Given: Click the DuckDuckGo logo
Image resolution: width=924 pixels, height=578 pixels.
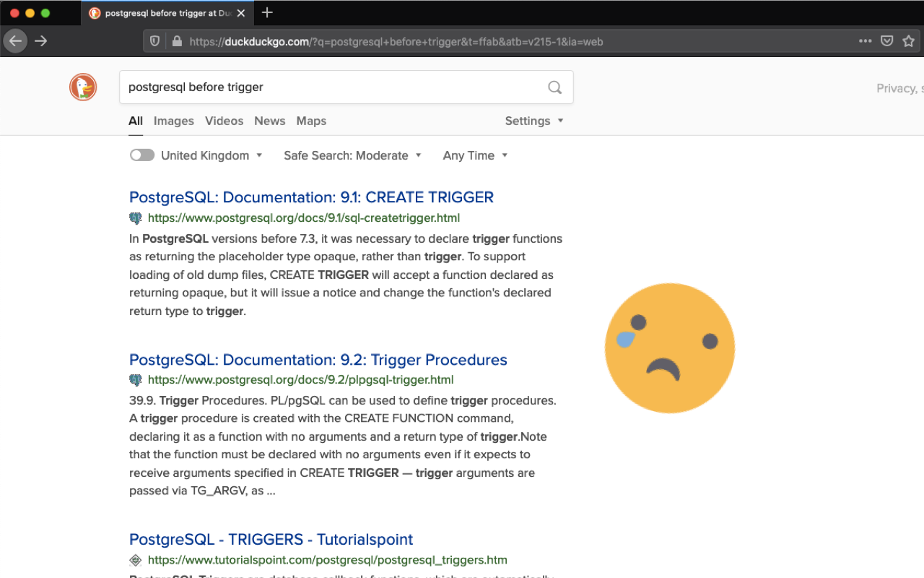Looking at the screenshot, I should (83, 86).
